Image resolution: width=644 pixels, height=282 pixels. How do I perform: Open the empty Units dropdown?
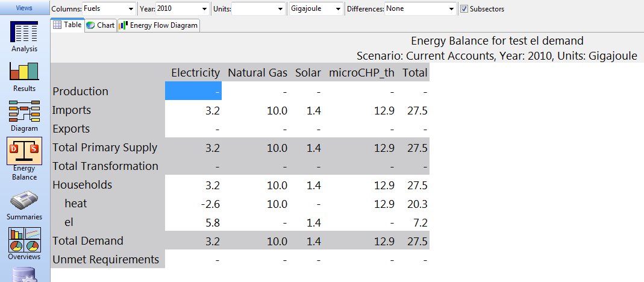258,8
